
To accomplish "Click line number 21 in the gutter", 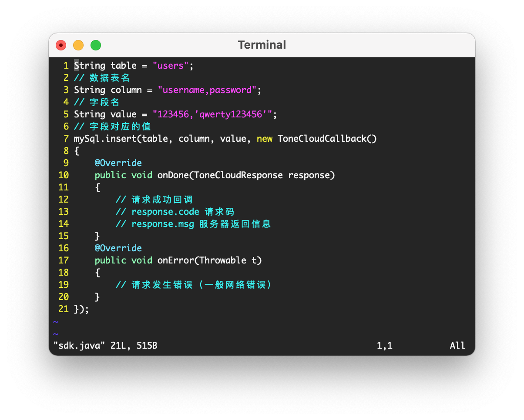I will click(64, 309).
